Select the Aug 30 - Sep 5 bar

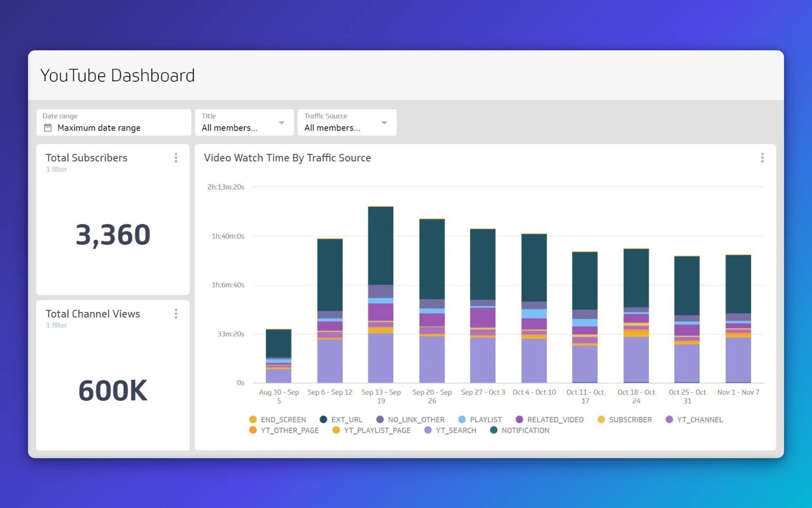click(279, 356)
